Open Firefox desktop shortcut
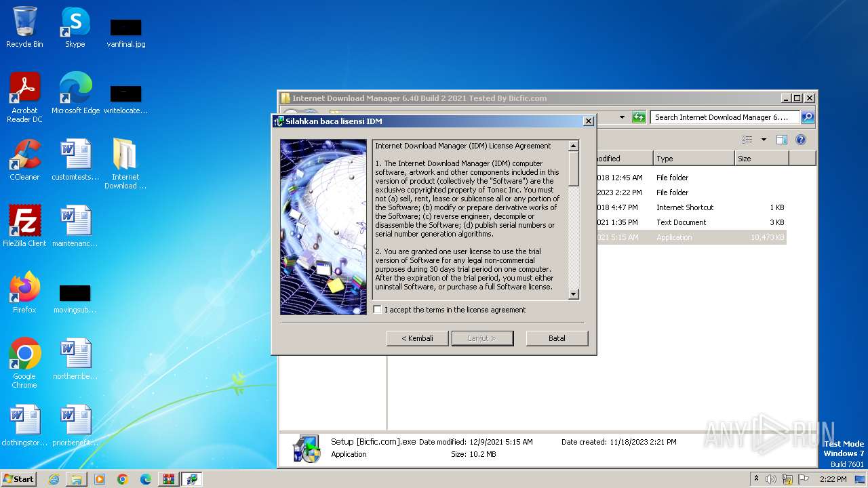 24,293
